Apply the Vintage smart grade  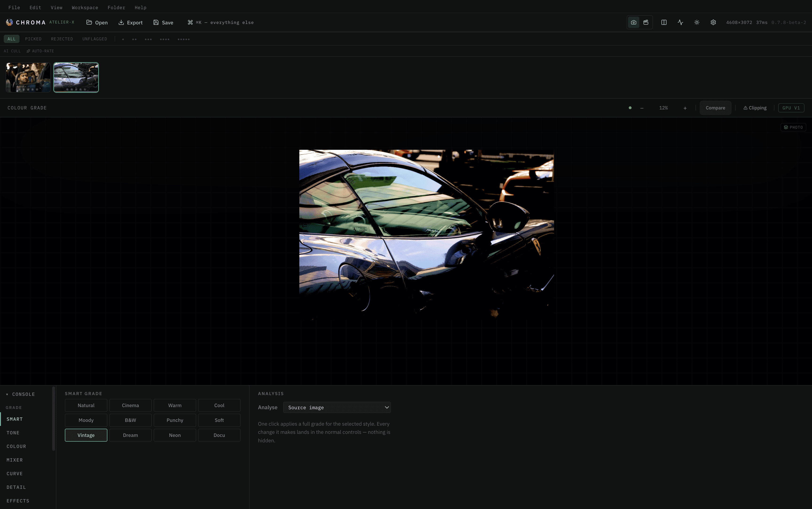pos(86,435)
